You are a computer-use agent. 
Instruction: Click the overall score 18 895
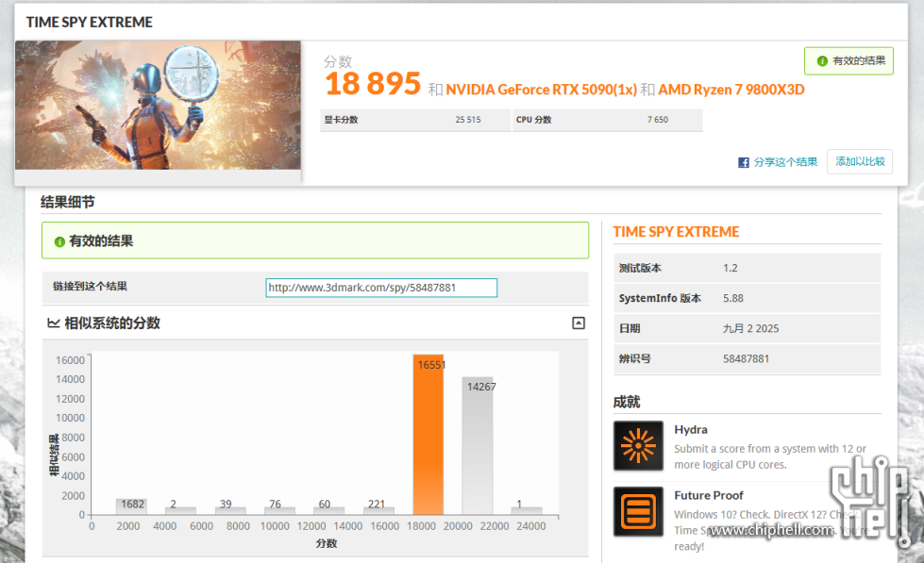[x=373, y=84]
